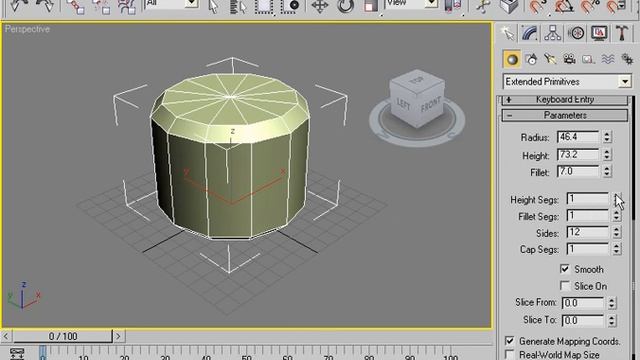Activate the Select Object arrow tool
This screenshot has width=640, height=360.
click(x=213, y=7)
